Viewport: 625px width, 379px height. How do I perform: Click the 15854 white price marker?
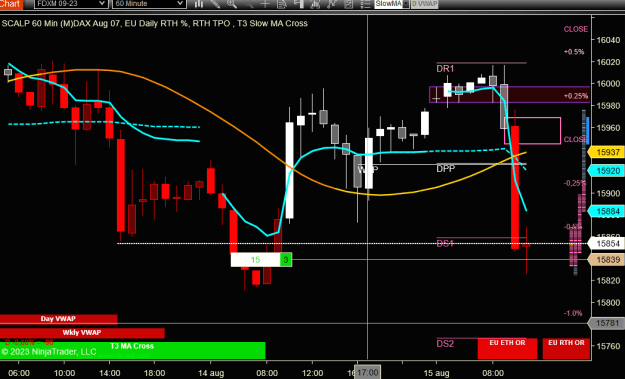point(607,244)
